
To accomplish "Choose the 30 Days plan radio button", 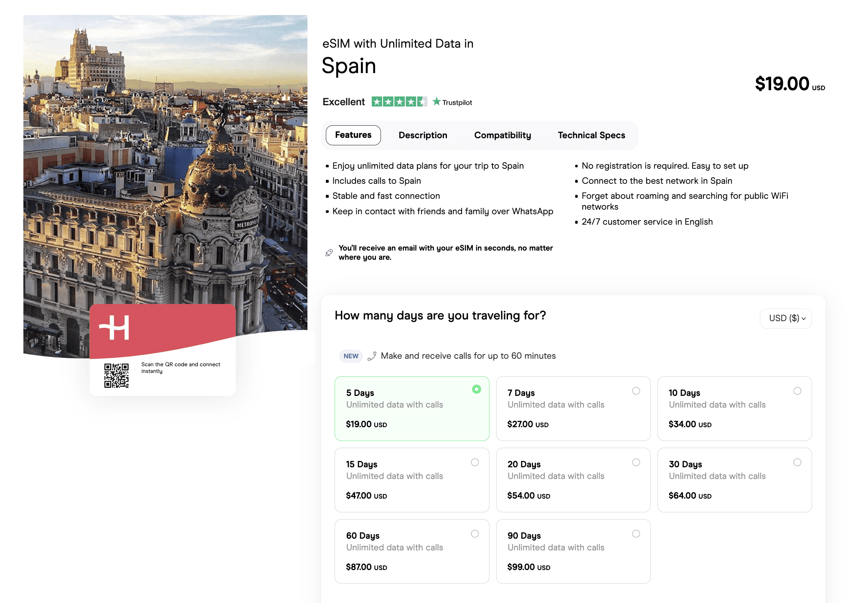I will point(797,462).
